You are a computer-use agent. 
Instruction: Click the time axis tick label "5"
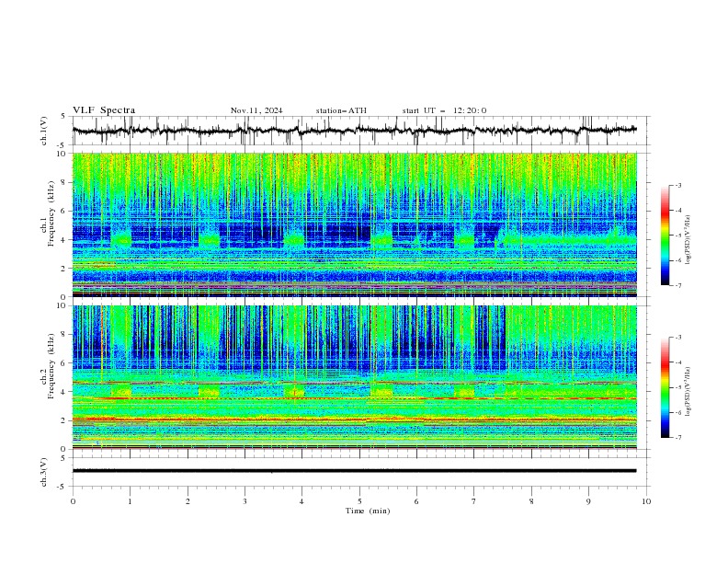[359, 501]
